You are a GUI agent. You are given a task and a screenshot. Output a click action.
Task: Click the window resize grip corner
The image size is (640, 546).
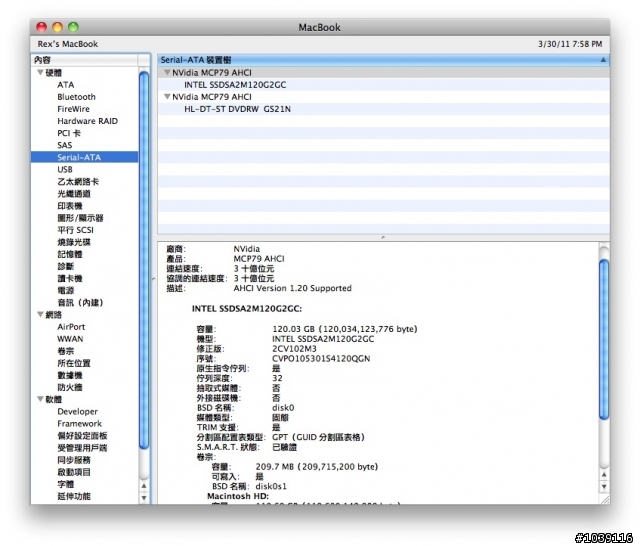click(x=604, y=499)
